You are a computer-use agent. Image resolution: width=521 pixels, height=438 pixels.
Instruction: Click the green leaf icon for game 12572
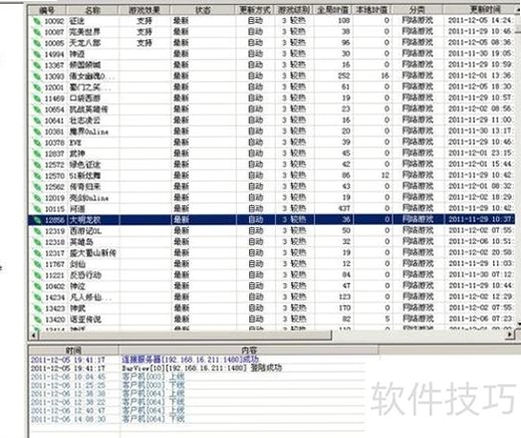[36, 165]
